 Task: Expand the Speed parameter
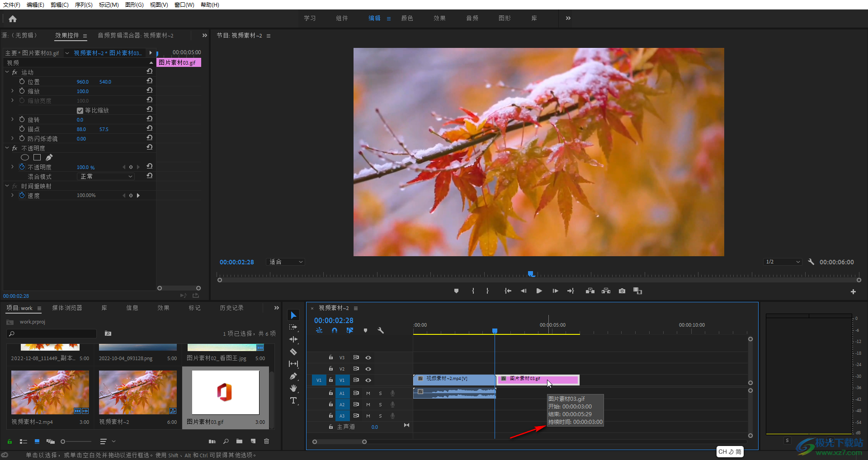pyautogui.click(x=13, y=195)
